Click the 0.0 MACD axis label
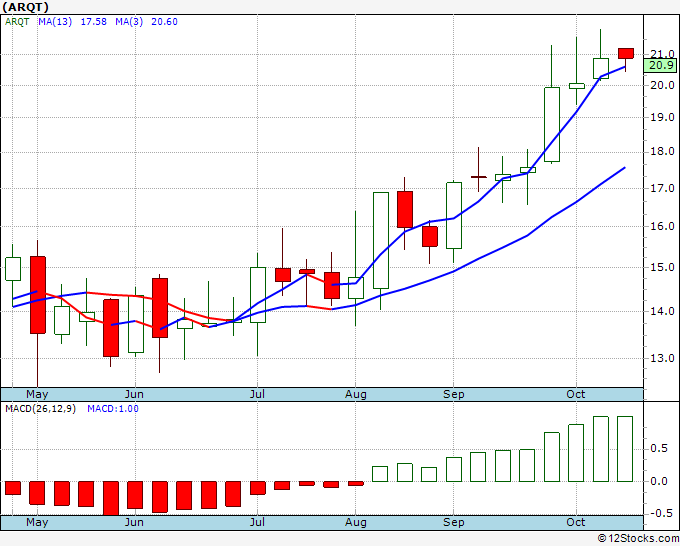The height and width of the screenshot is (546, 680). tap(658, 481)
